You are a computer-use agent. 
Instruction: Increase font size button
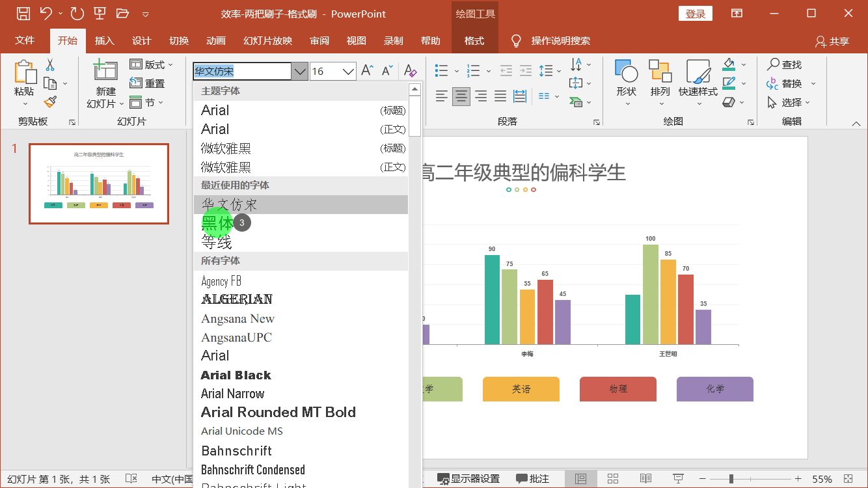tap(368, 71)
